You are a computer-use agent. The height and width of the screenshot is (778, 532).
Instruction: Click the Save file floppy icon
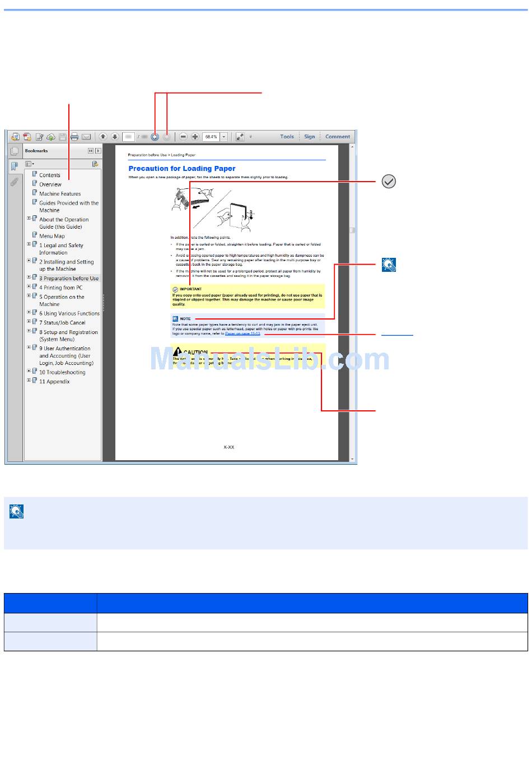(x=63, y=137)
